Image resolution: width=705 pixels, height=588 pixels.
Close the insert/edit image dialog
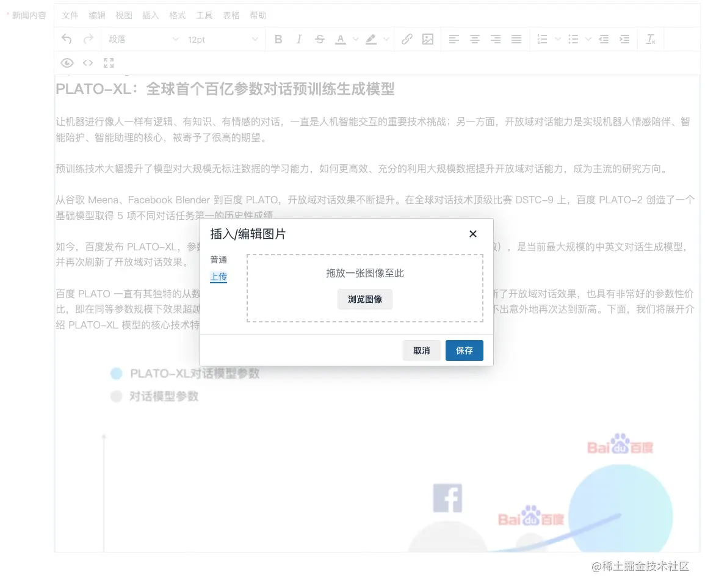pyautogui.click(x=472, y=234)
